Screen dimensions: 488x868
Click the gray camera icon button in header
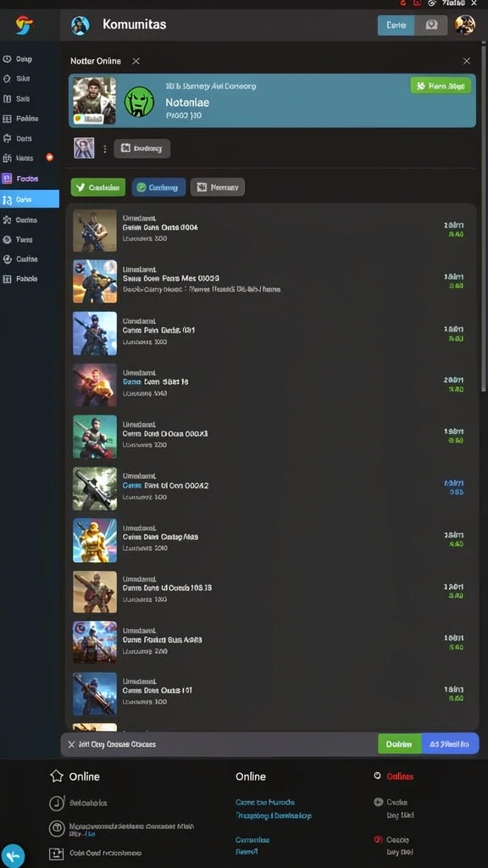point(431,25)
